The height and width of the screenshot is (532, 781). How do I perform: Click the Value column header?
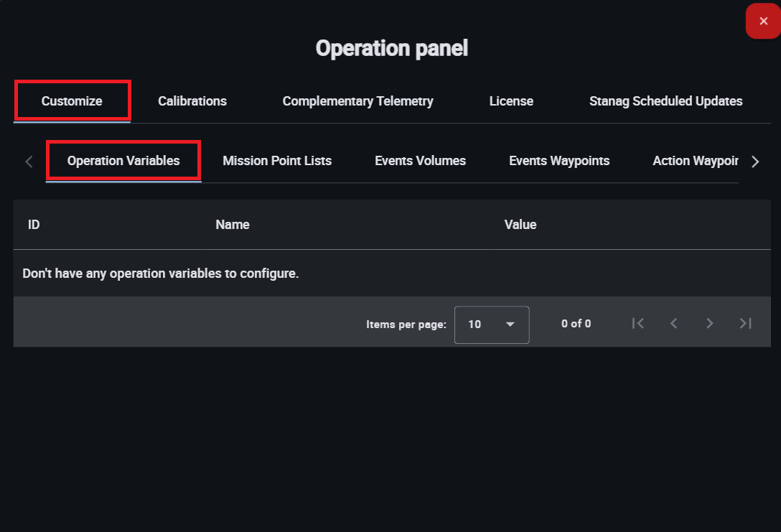[x=520, y=225]
